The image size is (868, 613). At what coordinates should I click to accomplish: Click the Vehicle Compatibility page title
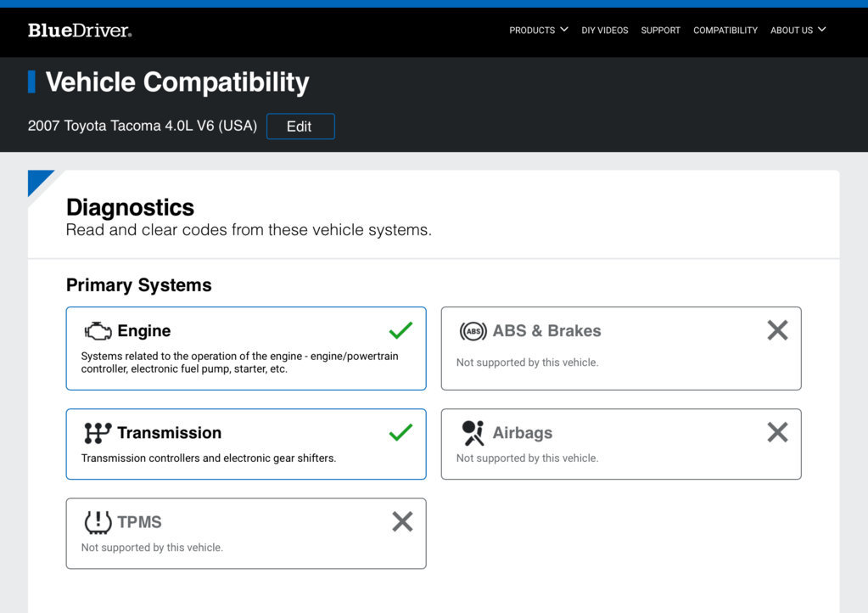pos(177,82)
